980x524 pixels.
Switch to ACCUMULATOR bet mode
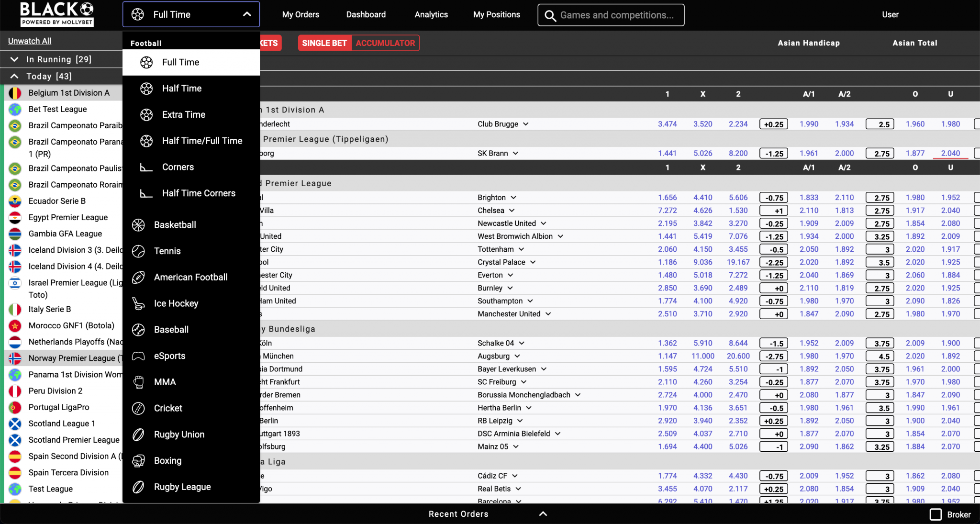pyautogui.click(x=385, y=43)
